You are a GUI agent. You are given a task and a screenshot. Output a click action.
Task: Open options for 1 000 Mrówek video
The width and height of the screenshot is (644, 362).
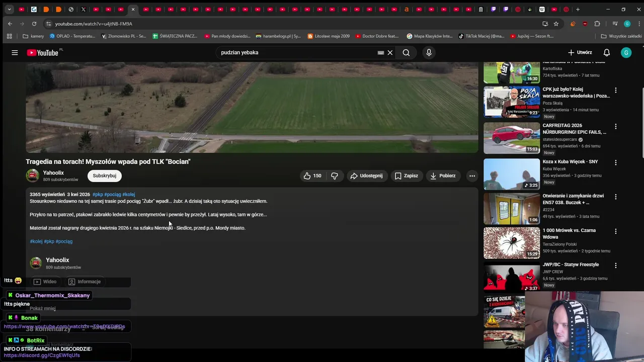pos(615,231)
